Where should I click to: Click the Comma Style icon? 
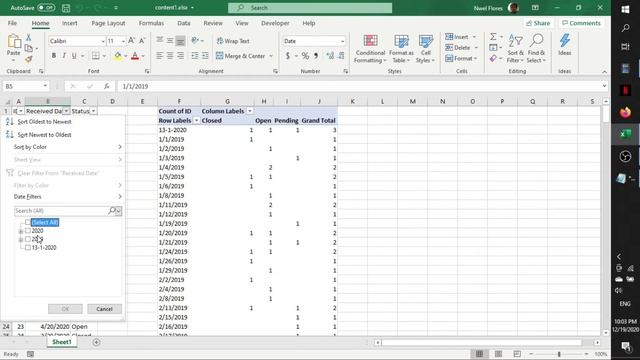pyautogui.click(x=316, y=56)
